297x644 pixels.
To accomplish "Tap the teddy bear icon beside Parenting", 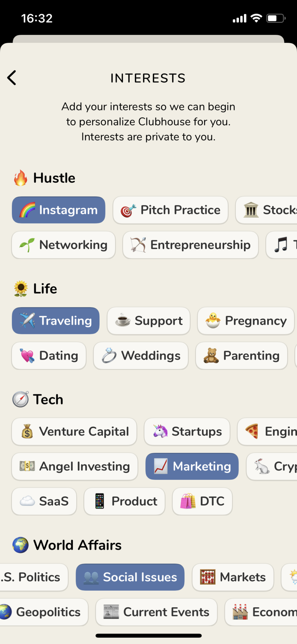I will pos(211,356).
